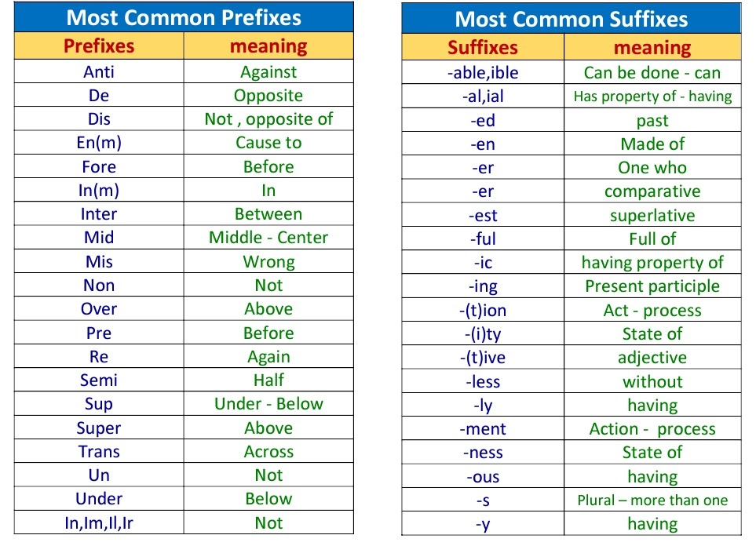Click the 'Most Common Suffixes' title header
Screen dimensions: 756x546
(x=572, y=18)
